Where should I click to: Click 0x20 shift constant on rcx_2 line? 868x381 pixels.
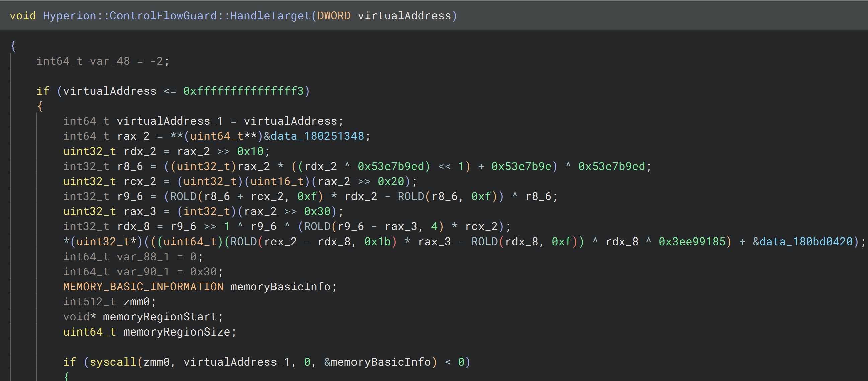coord(391,181)
